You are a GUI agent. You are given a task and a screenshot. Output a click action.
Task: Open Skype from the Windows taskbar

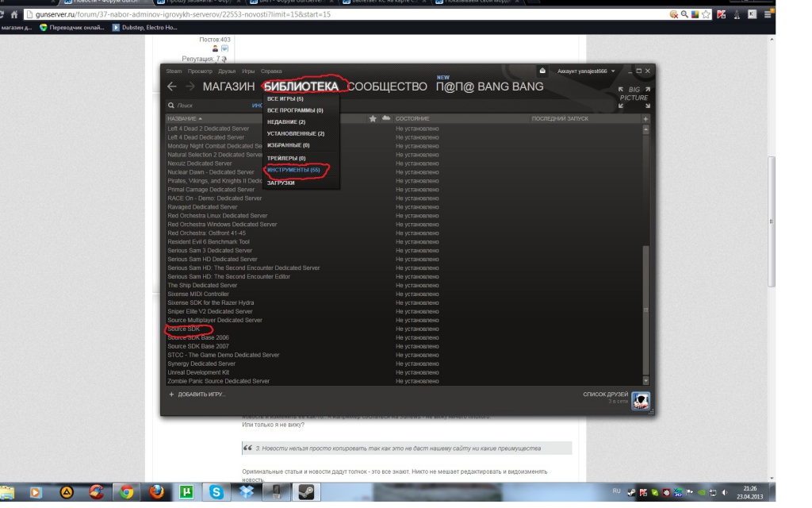(216, 492)
